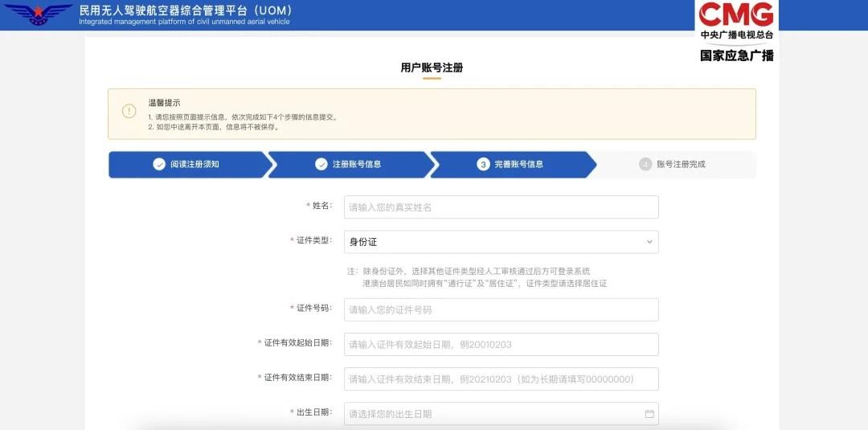Focus the 证件有效起始日期 input field
The image size is (868, 430).
pos(500,344)
